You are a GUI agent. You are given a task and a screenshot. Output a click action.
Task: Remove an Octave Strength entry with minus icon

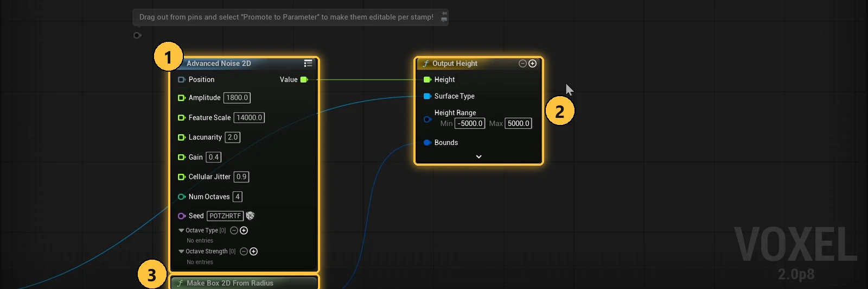click(x=244, y=252)
